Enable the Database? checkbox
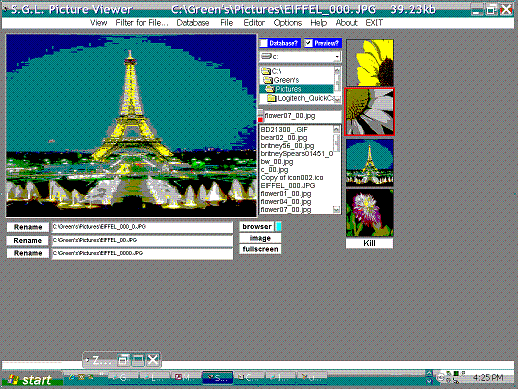The width and height of the screenshot is (518, 389). click(x=264, y=43)
